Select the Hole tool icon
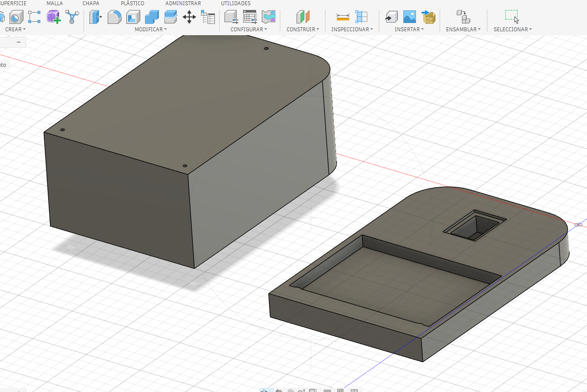Image resolution: width=587 pixels, height=392 pixels. point(16,17)
